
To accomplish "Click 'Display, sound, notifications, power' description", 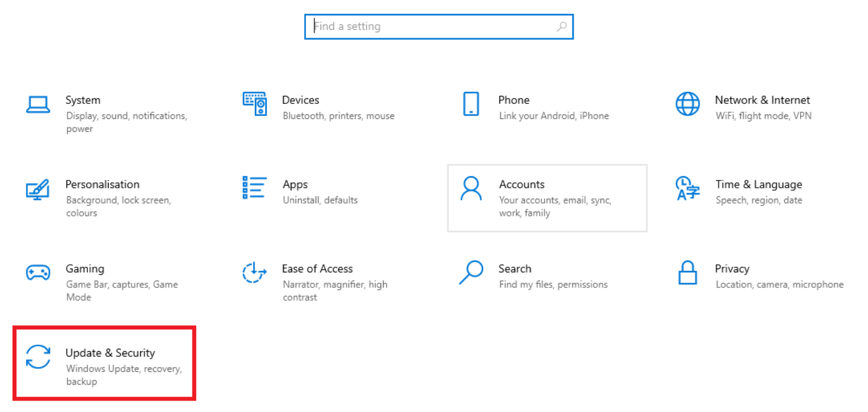I will pos(126,122).
